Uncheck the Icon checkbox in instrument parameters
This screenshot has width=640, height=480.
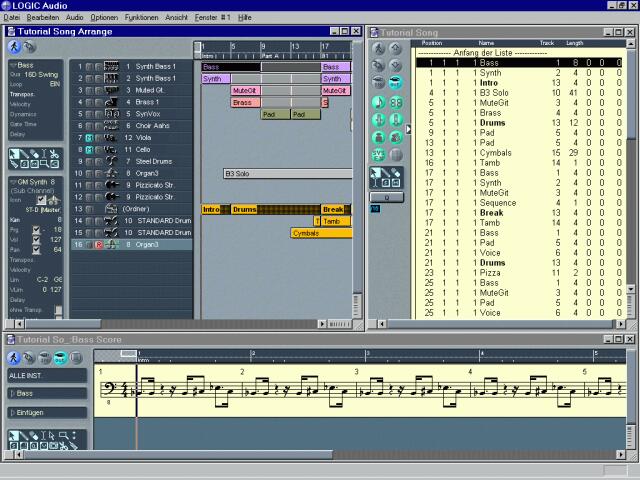[41, 200]
